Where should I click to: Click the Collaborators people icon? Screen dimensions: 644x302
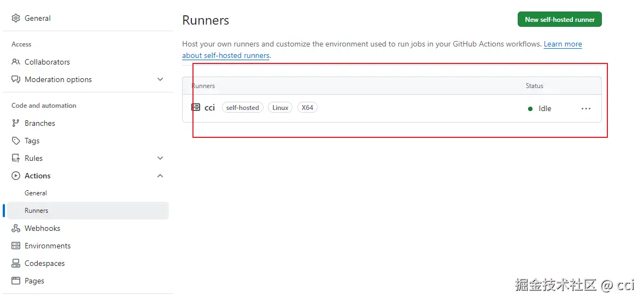coord(16,62)
